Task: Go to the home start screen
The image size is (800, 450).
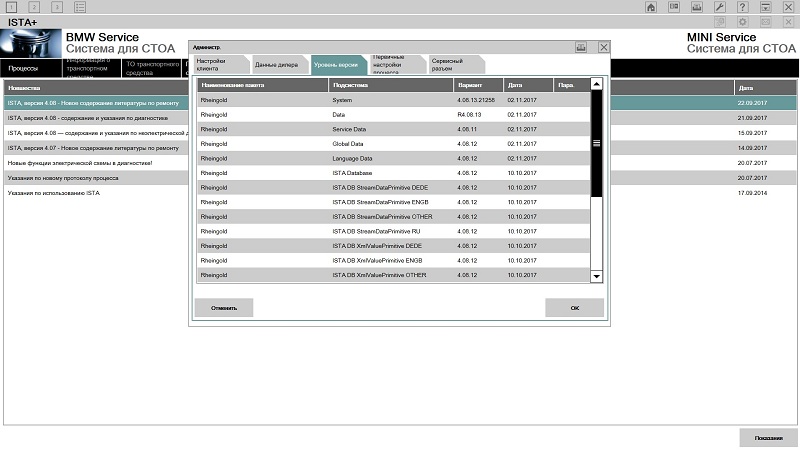Action: [x=651, y=7]
